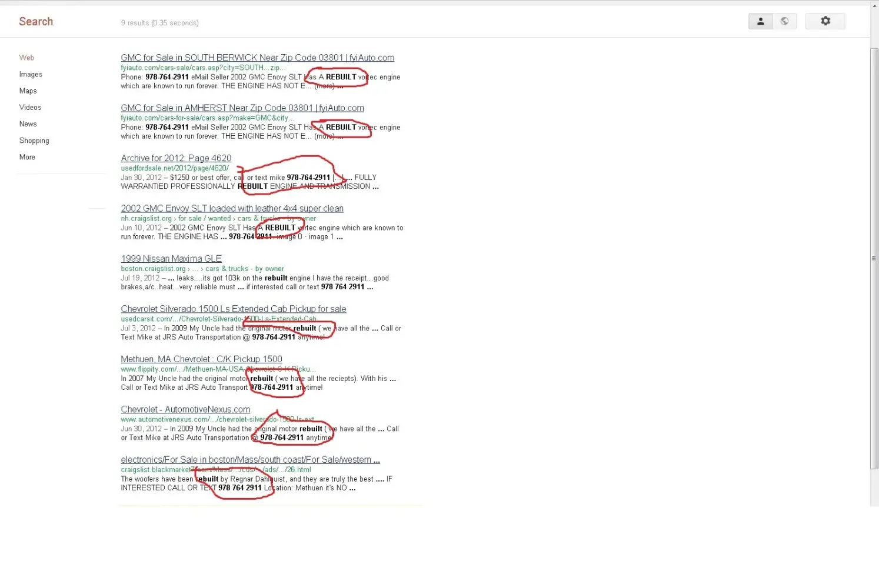
Task: Switch to Images results
Action: (31, 75)
